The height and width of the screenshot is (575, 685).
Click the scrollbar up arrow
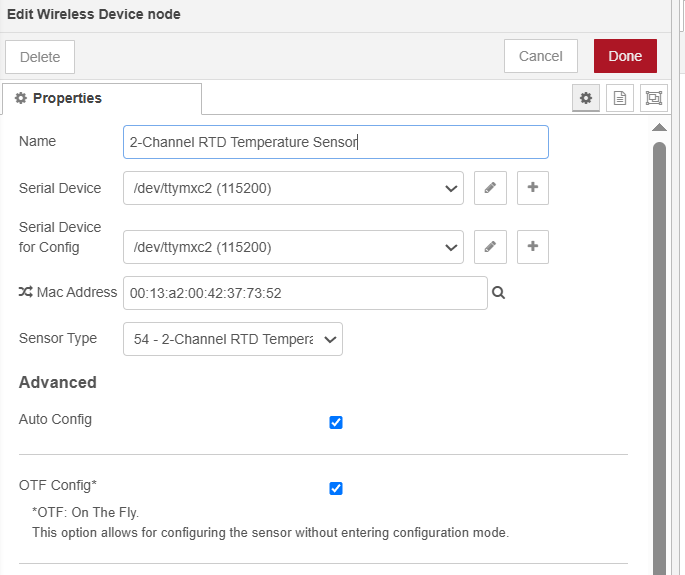[659, 128]
